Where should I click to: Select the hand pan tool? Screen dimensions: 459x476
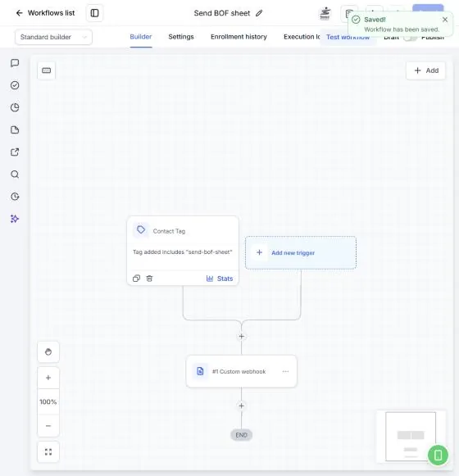coord(48,351)
